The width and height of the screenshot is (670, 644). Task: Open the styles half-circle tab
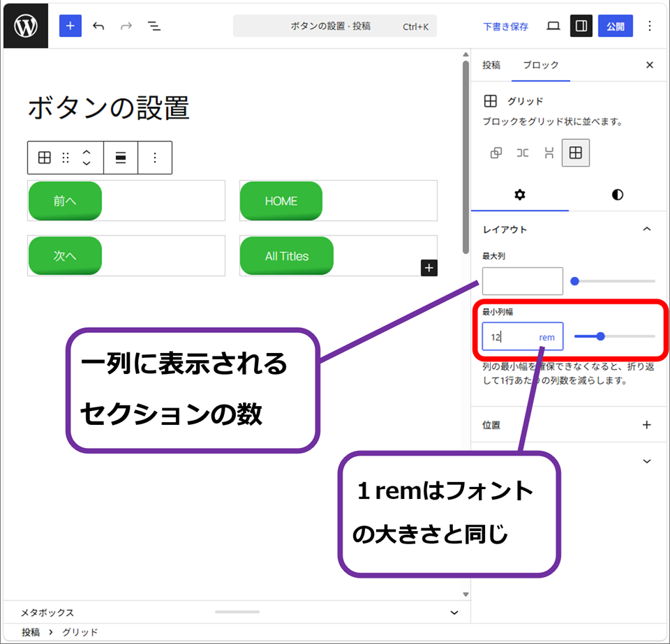click(x=618, y=195)
